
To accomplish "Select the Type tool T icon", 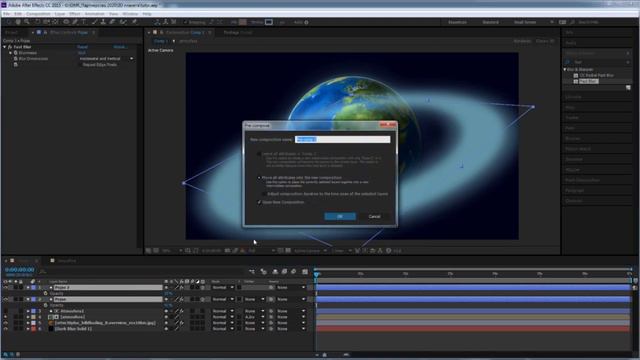I will click(x=84, y=22).
